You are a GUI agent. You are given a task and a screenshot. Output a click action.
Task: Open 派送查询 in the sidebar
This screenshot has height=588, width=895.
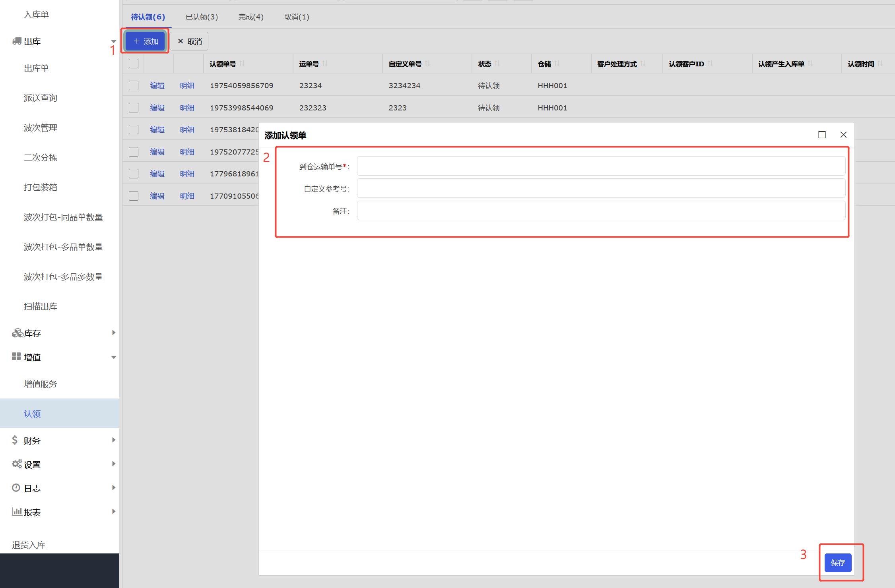click(x=41, y=98)
